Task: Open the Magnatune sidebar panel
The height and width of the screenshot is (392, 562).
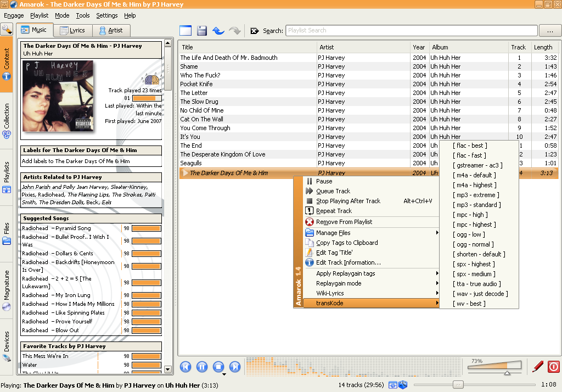Action: tap(7, 290)
